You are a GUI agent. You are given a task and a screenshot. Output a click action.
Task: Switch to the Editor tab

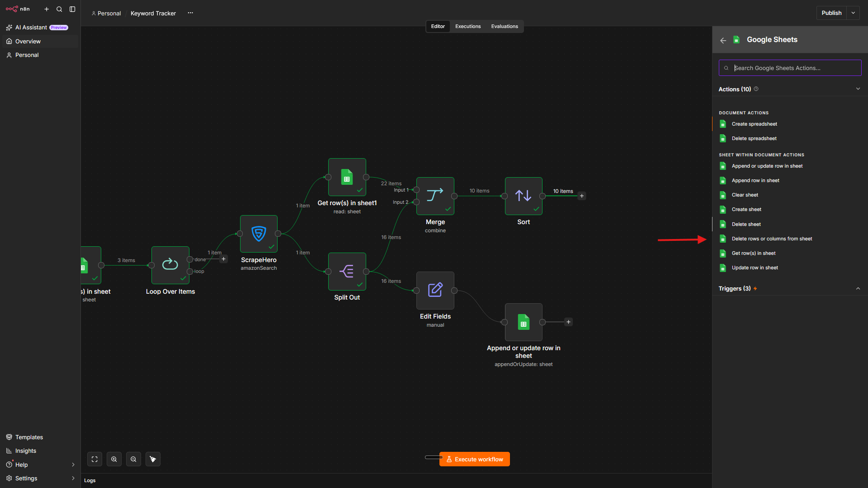click(438, 26)
